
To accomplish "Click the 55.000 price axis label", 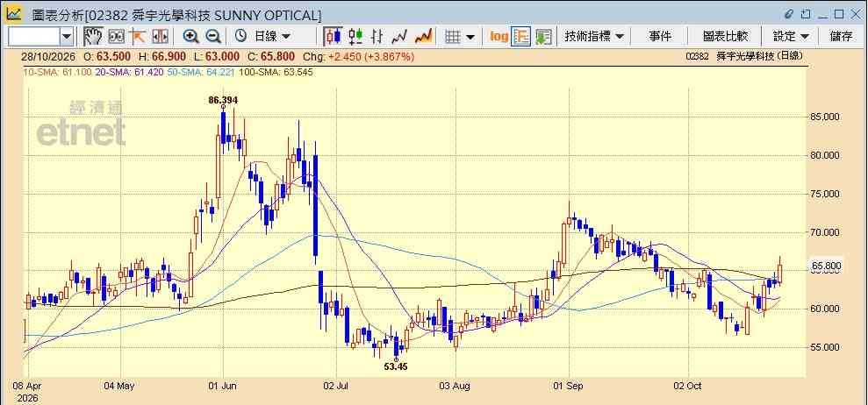I will tap(825, 347).
